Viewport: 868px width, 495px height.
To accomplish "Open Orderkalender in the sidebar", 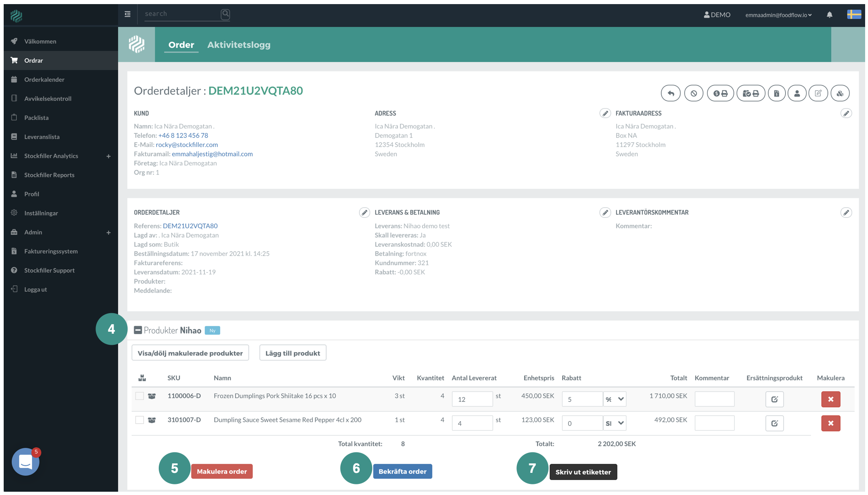I will [44, 79].
